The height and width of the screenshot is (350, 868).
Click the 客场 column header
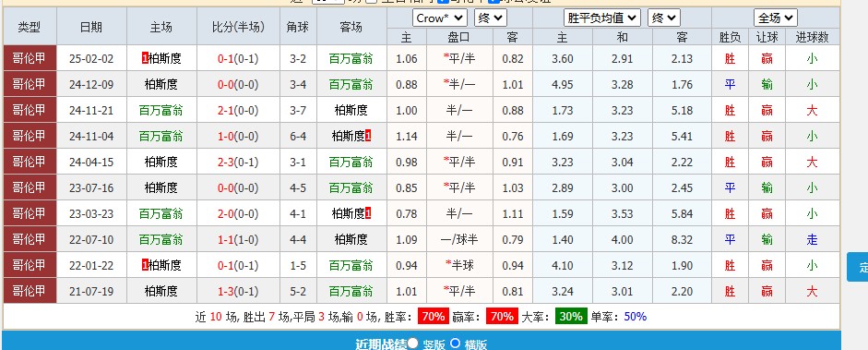point(351,27)
